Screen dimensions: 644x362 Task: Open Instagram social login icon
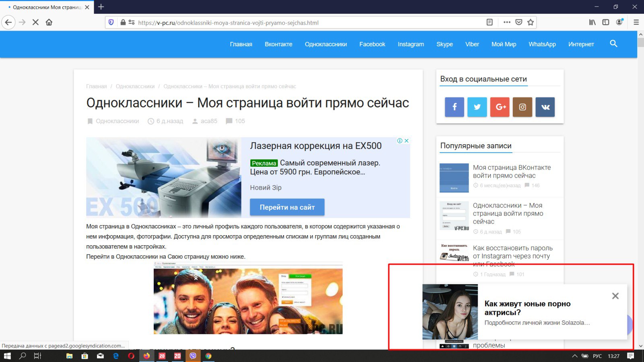(x=522, y=107)
